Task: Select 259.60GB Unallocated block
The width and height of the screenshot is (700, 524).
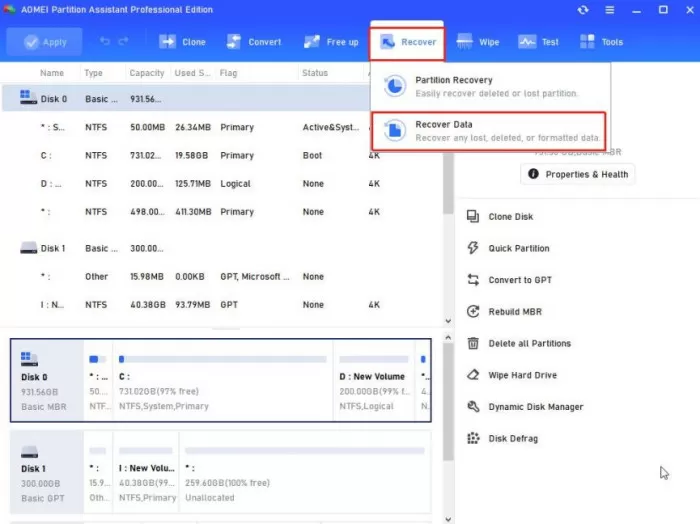Action: tap(305, 471)
